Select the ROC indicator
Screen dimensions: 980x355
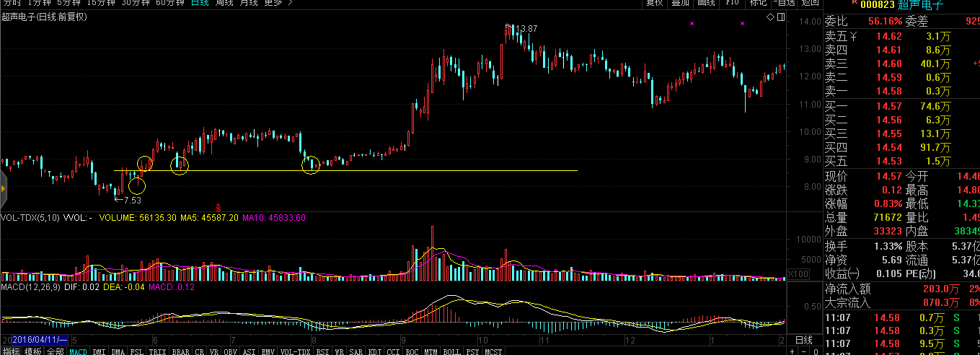click(x=412, y=351)
